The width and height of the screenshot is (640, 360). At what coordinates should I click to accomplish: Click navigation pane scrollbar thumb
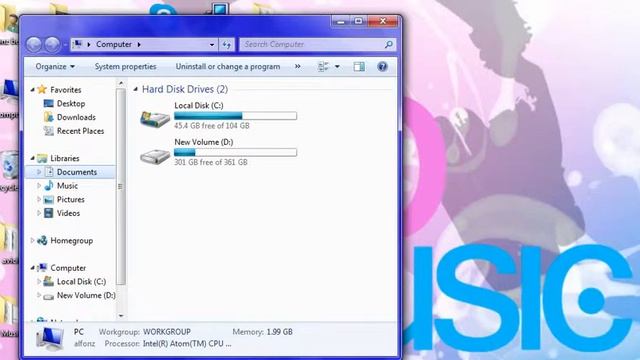coord(120,187)
